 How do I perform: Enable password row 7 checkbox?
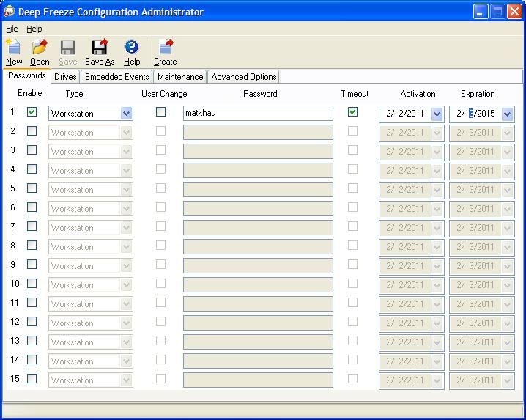pos(32,226)
